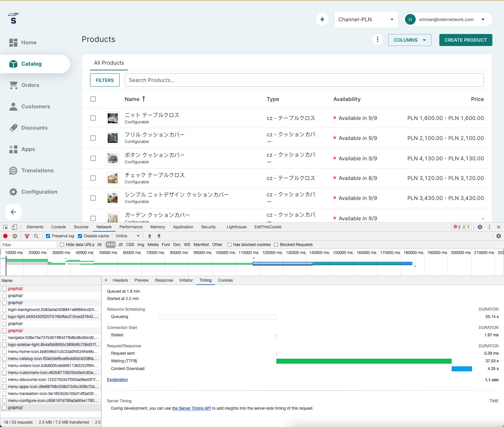The width and height of the screenshot is (504, 427).
Task: Enable the Hide data URLs checkbox
Action: (62, 244)
